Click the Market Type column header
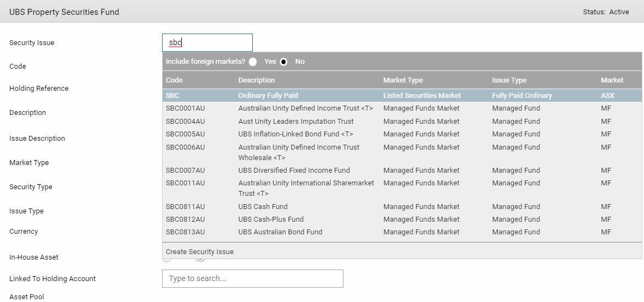 point(403,80)
